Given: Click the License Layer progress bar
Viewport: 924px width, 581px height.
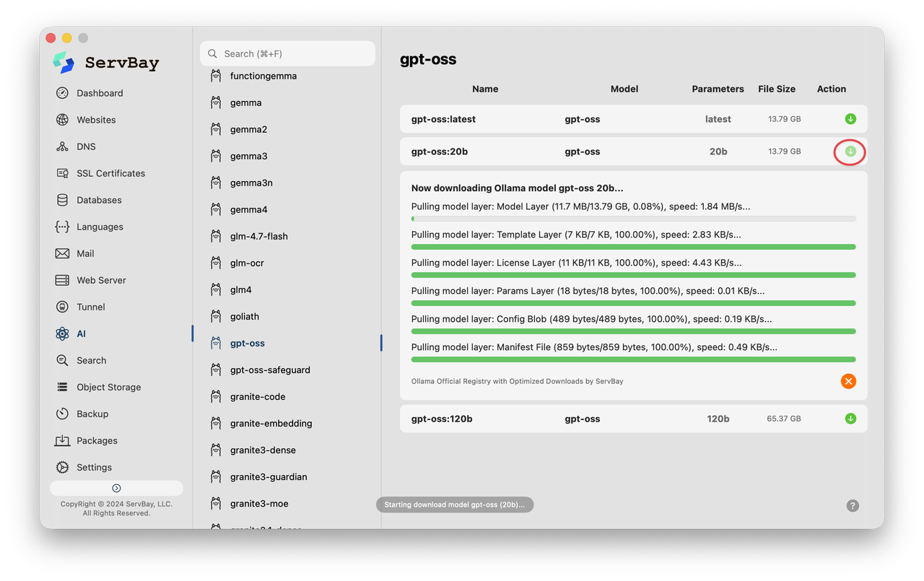Looking at the screenshot, I should point(634,275).
